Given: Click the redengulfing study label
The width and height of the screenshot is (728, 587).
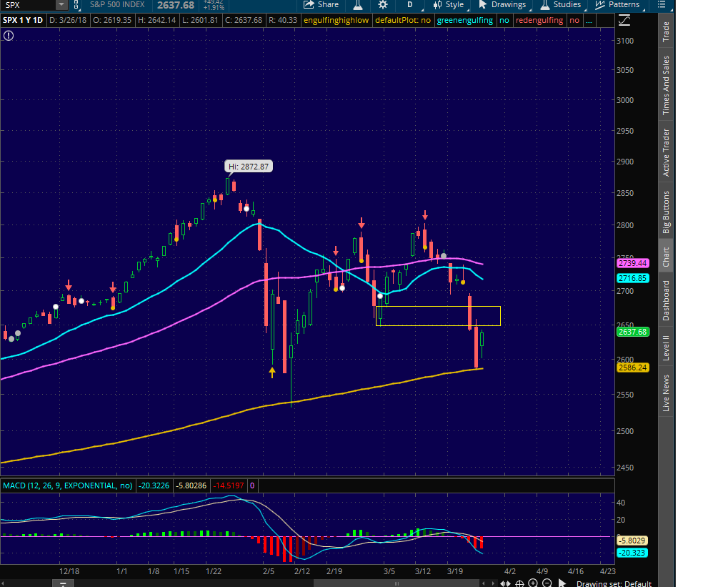Looking at the screenshot, I should [x=539, y=21].
